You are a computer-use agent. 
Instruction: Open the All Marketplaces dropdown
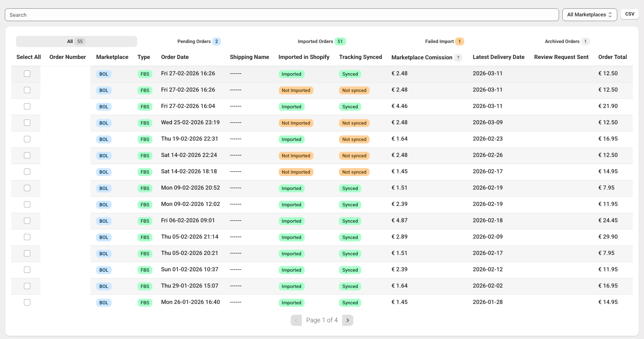pos(589,15)
